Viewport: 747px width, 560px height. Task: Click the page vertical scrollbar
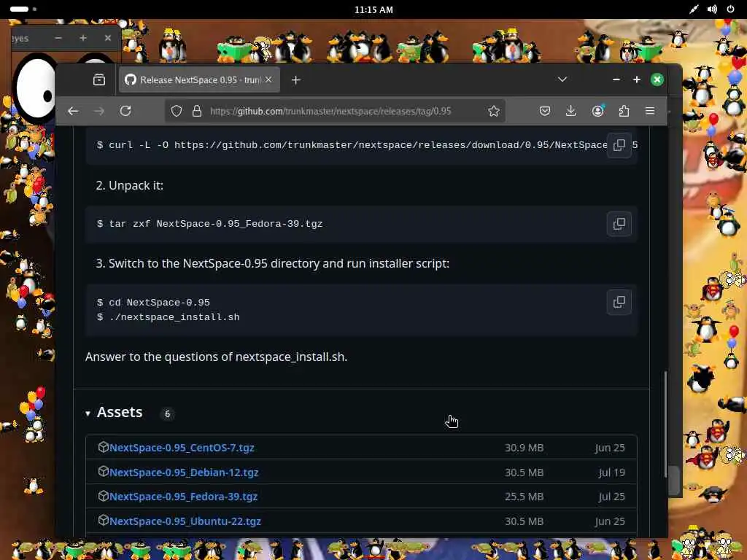click(665, 424)
